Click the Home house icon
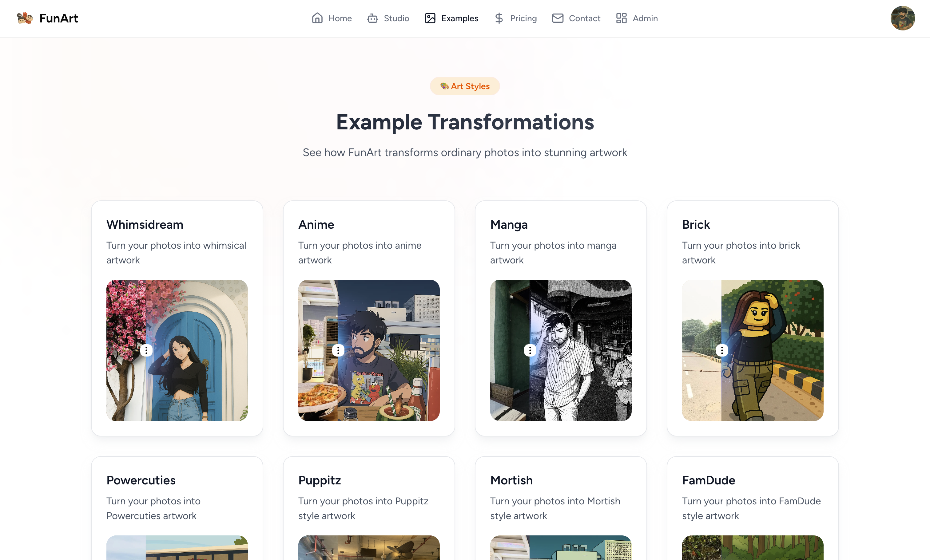Screen dimensions: 930x560 click(317, 18)
